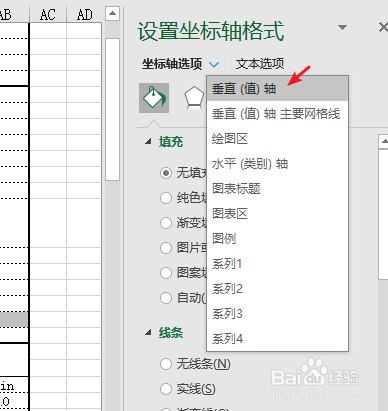Select the AC column header
This screenshot has width=388, height=411.
pyautogui.click(x=48, y=15)
